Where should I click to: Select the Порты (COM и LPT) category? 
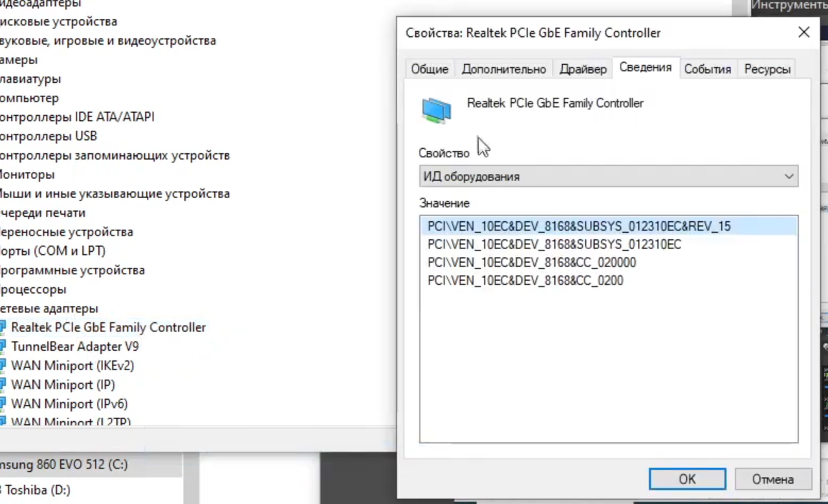tap(52, 251)
